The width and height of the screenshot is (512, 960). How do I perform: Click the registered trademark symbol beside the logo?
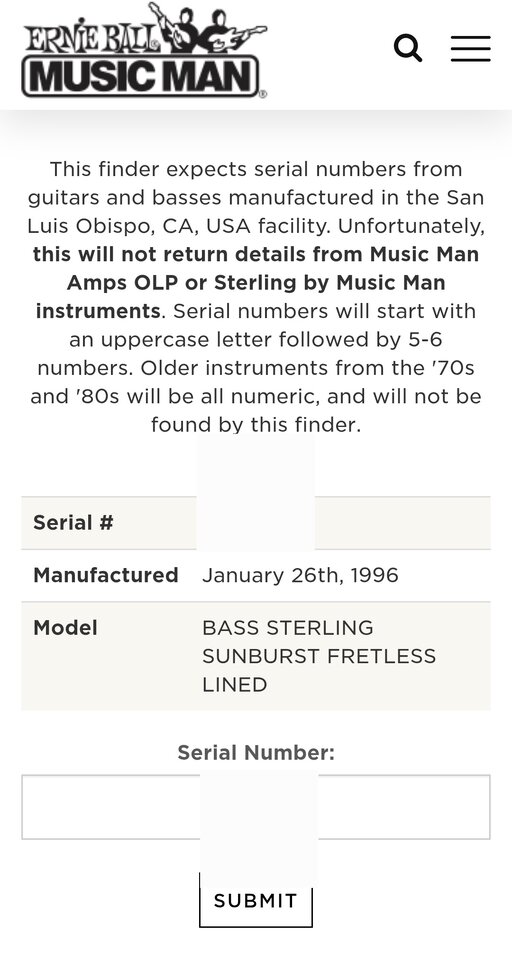[x=263, y=94]
